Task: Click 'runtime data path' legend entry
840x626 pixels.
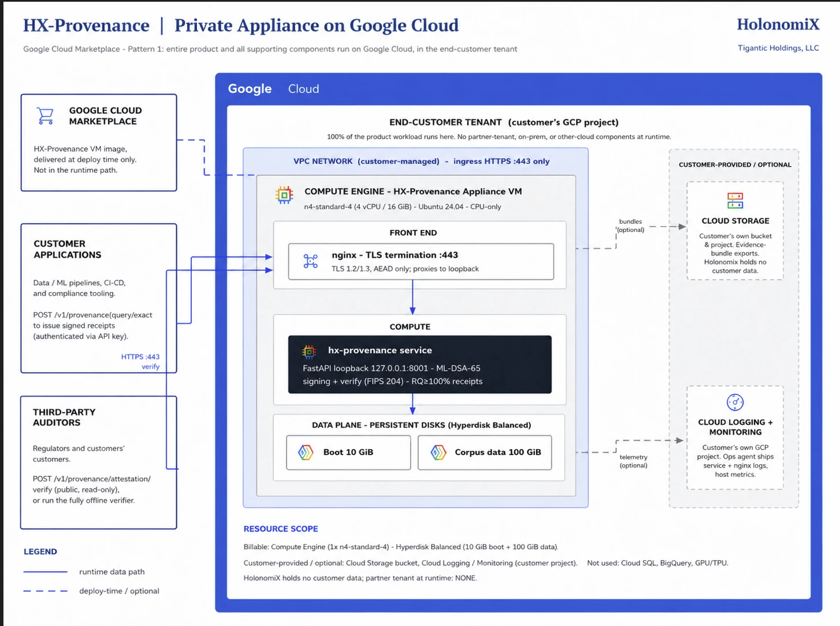Action: click(x=112, y=572)
